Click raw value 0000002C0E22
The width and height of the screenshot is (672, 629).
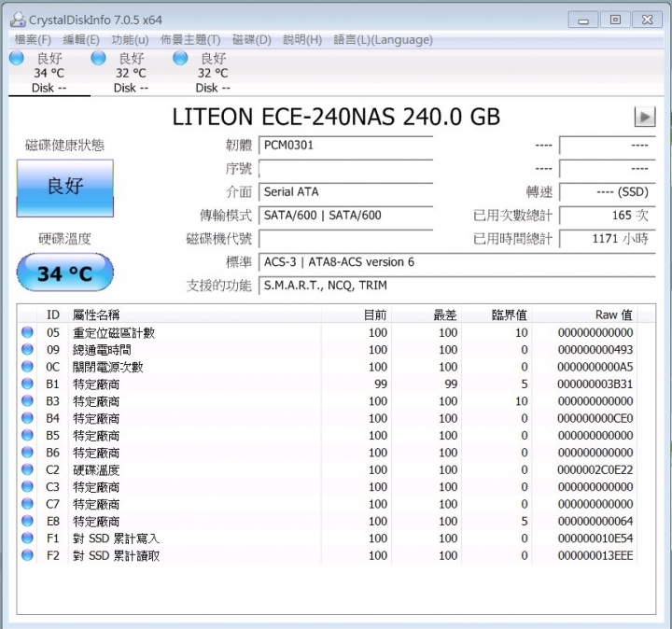595,469
